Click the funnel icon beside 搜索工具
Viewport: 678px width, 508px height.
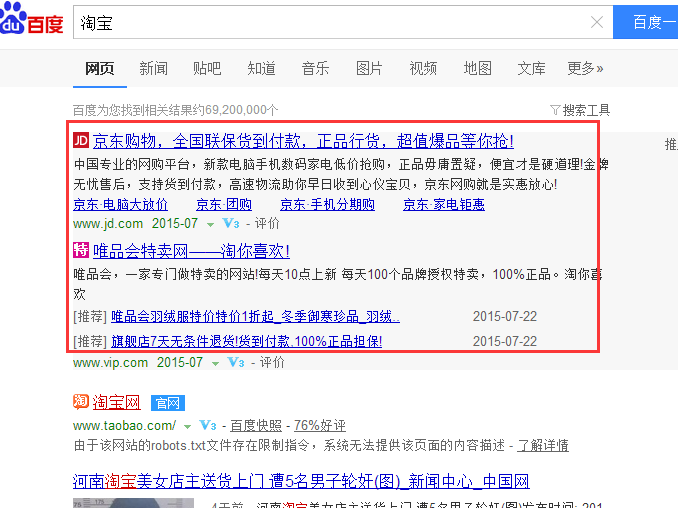(555, 110)
